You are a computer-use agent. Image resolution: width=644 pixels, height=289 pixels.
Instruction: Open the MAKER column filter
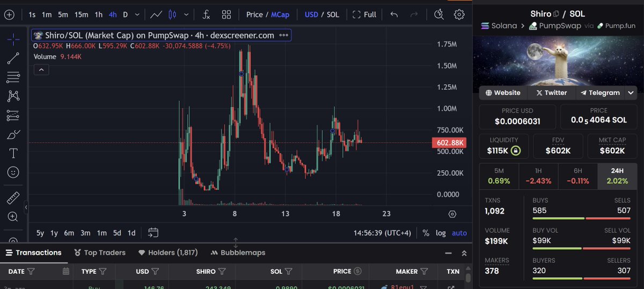424,271
